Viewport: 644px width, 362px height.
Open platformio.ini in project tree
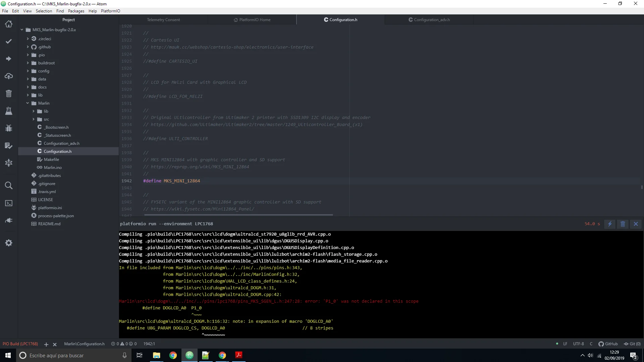(50, 208)
